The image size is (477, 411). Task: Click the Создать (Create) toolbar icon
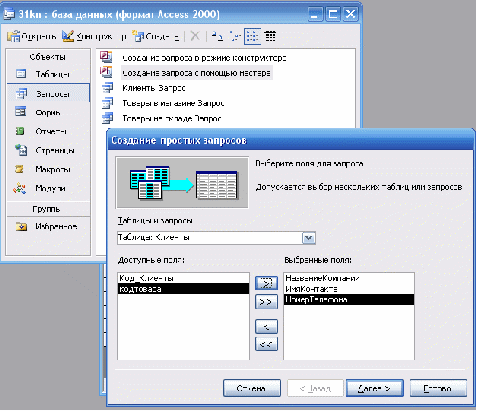pos(138,36)
